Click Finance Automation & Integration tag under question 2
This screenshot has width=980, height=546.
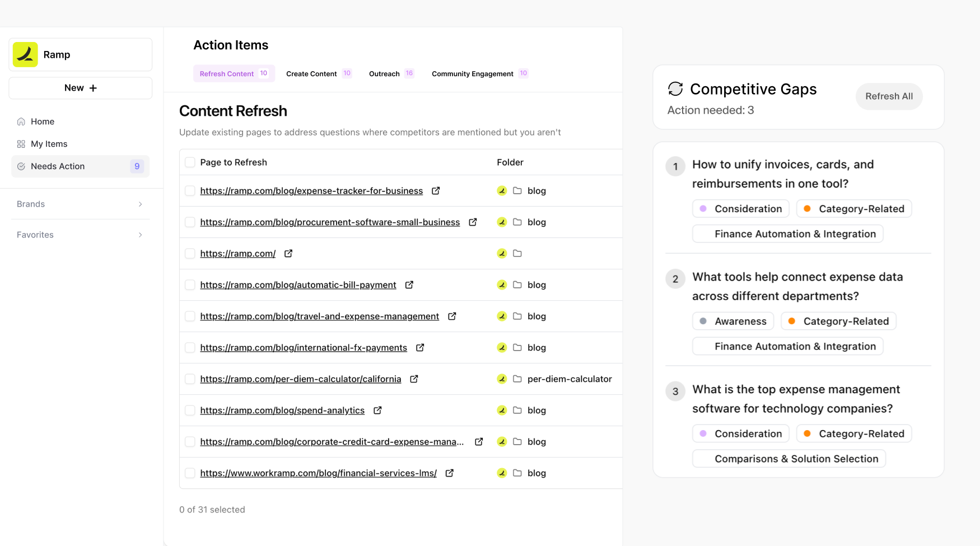pos(788,347)
